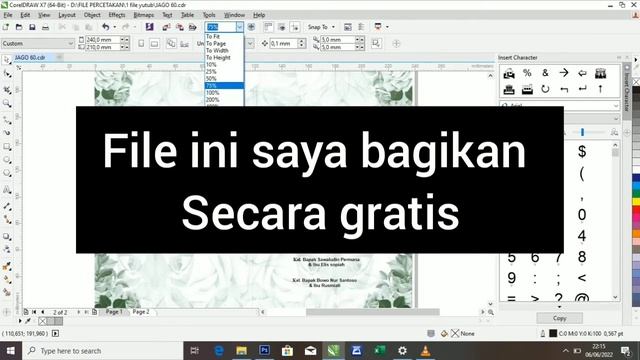Click the Full screen preview icon
Viewport: 640px width, 360px height.
point(251,27)
